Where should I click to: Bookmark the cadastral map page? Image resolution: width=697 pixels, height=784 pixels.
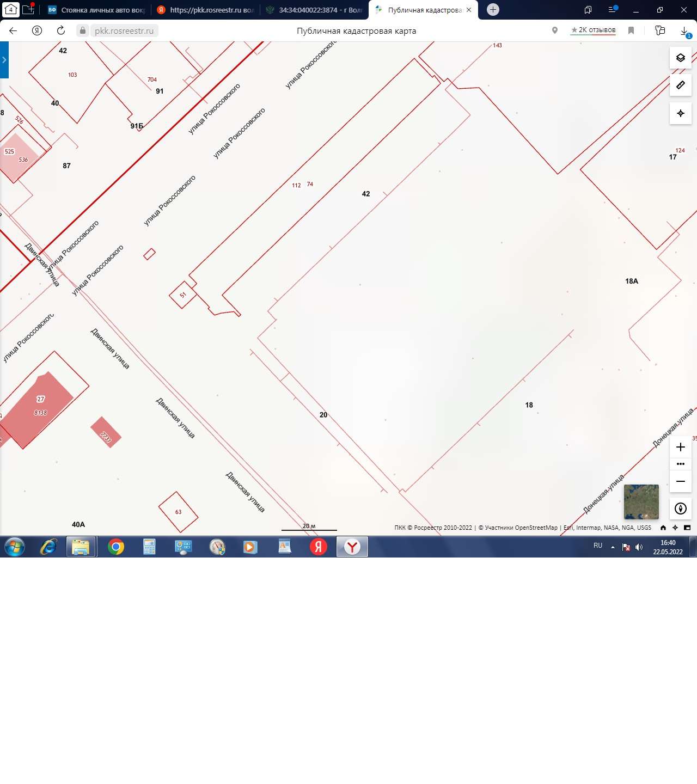[631, 30]
